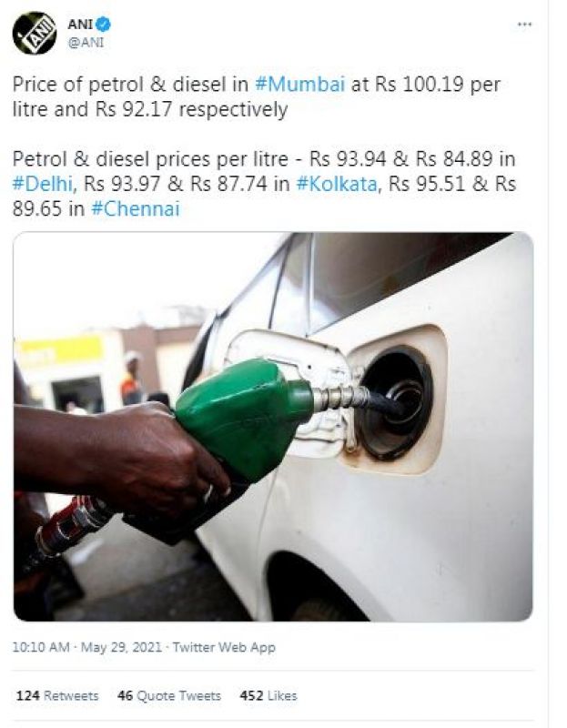Click the 10:10 AM timestamp
This screenshot has width=567, height=728.
point(41,647)
